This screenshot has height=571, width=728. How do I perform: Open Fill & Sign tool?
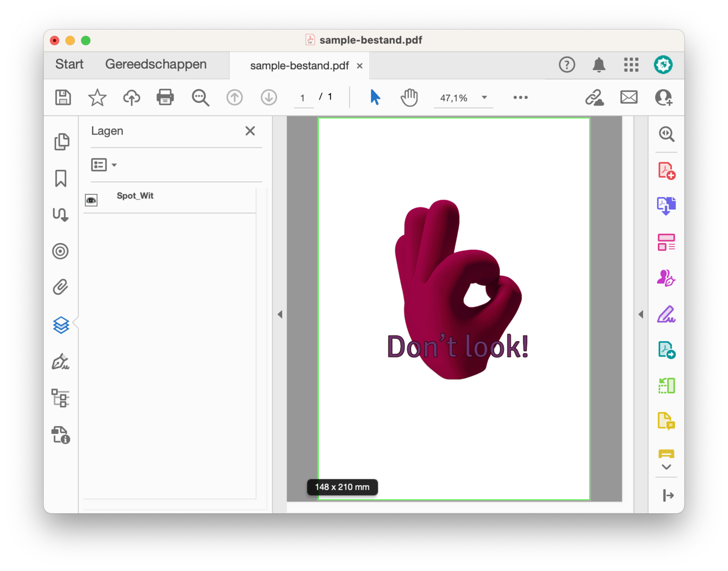click(667, 314)
